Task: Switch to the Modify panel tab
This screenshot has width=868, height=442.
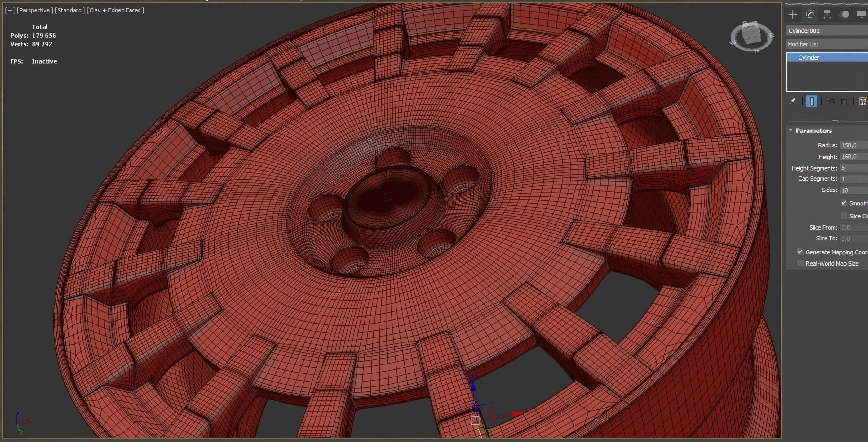Action: [810, 15]
